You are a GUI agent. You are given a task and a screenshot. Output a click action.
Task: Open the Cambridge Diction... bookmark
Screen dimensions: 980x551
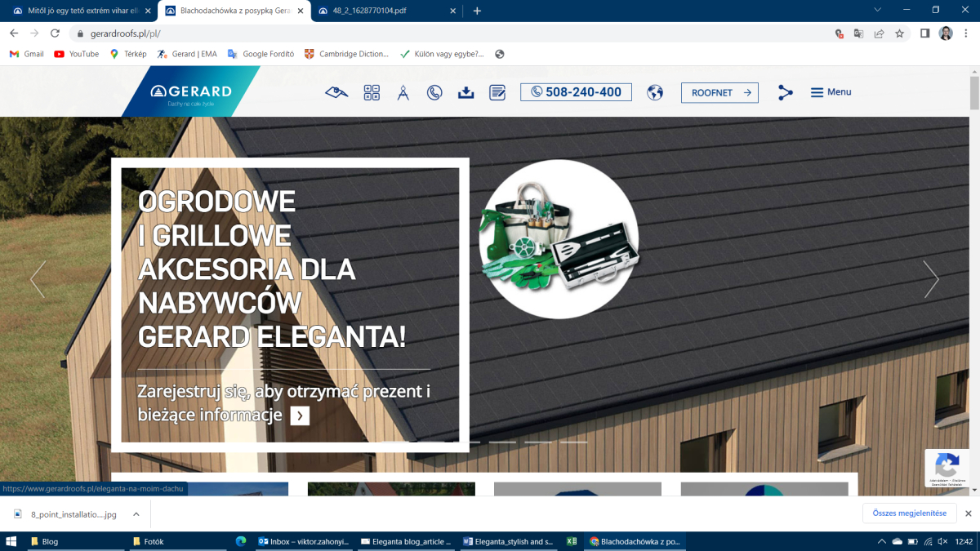pyautogui.click(x=346, y=54)
